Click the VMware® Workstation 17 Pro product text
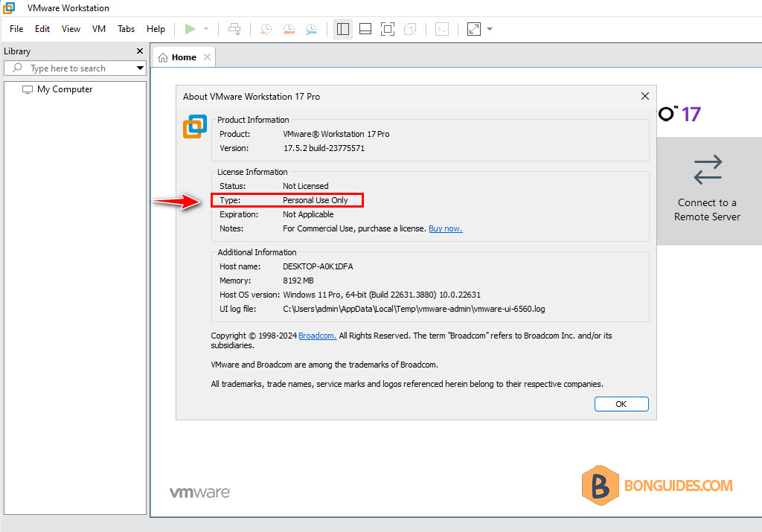The image size is (762, 532). 336,134
